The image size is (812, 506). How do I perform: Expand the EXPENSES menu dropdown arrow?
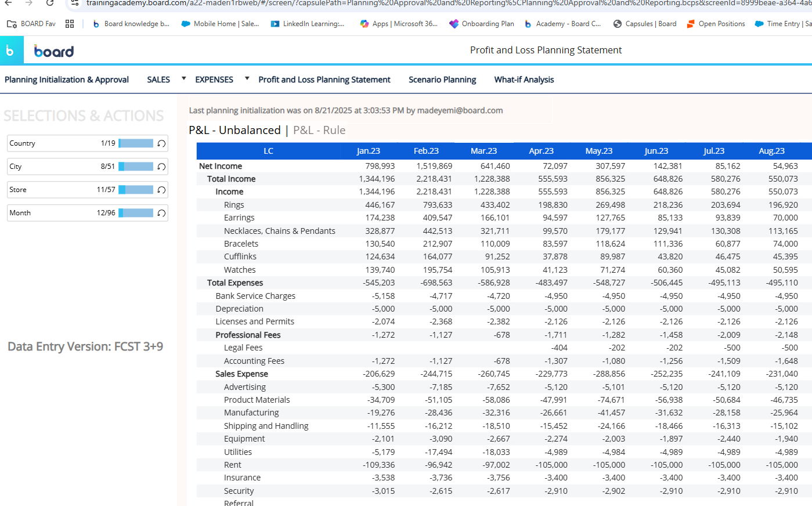(247, 78)
